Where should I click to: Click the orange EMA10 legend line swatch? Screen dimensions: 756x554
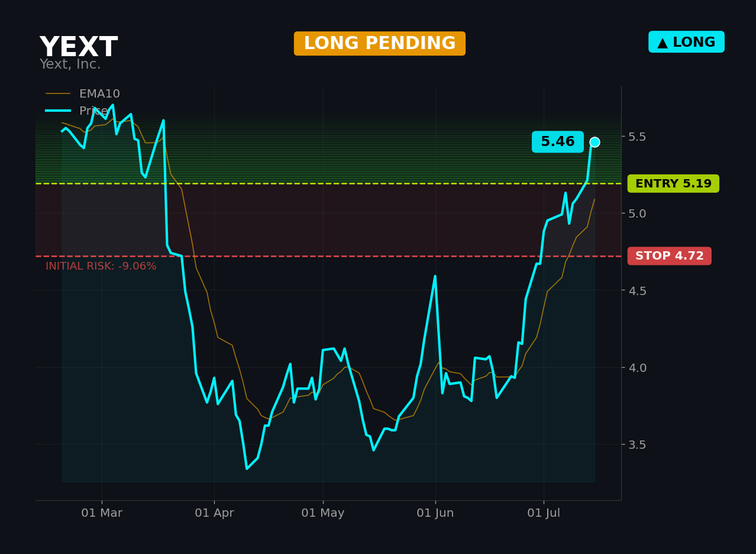pos(58,94)
